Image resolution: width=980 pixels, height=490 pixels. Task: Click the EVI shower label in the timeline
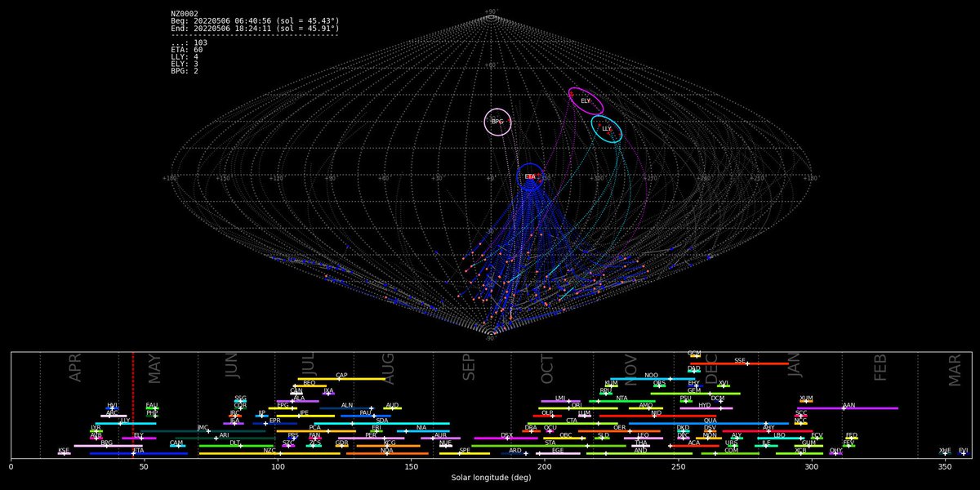tap(963, 450)
